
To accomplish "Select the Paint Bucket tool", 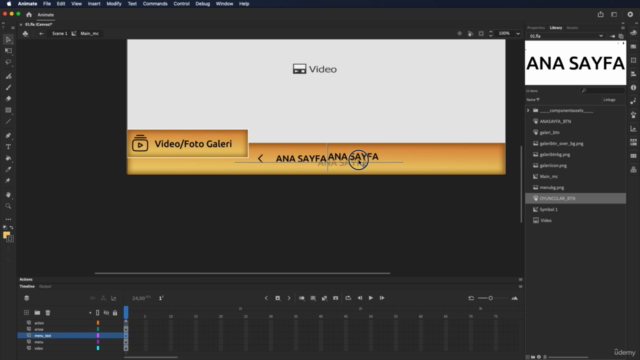I will 8,158.
